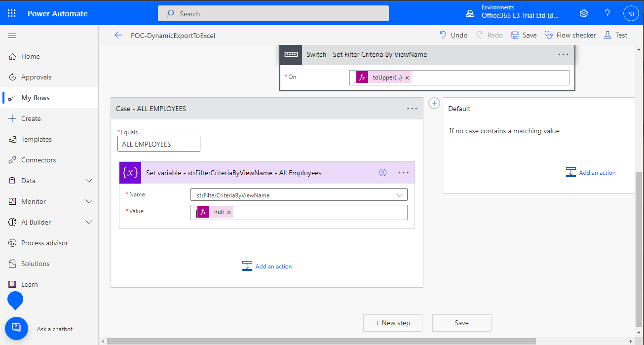Click the Search box
The image size is (644, 345).
tap(273, 14)
